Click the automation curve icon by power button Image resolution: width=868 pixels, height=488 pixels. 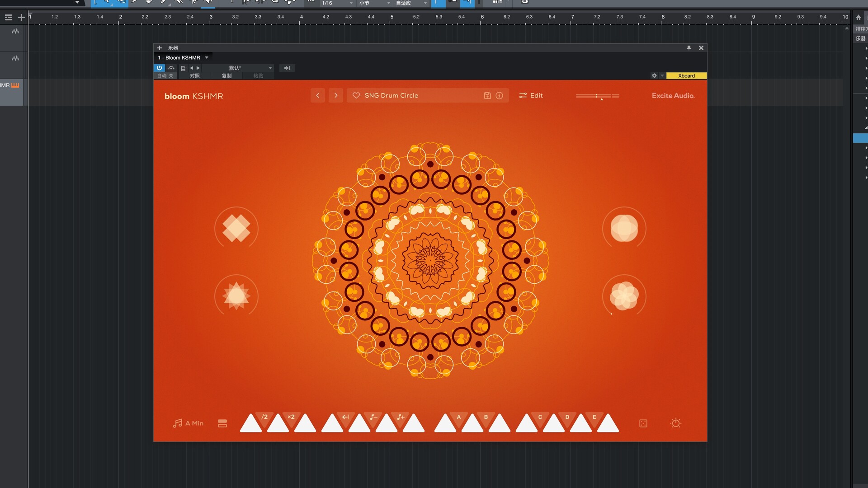pyautogui.click(x=171, y=68)
